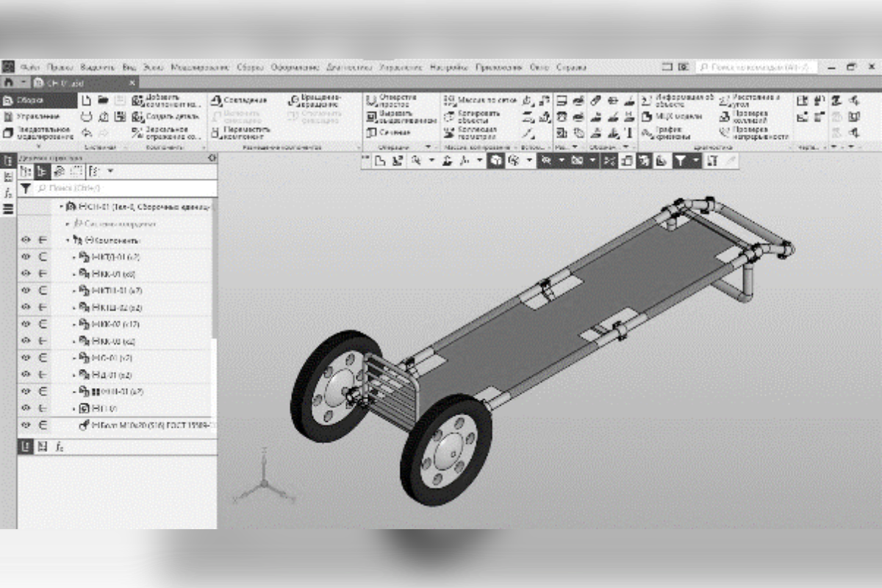Image resolution: width=882 pixels, height=588 pixels.
Task: Toggle eye icon for the 'КК-01' component
Action: coord(26,273)
